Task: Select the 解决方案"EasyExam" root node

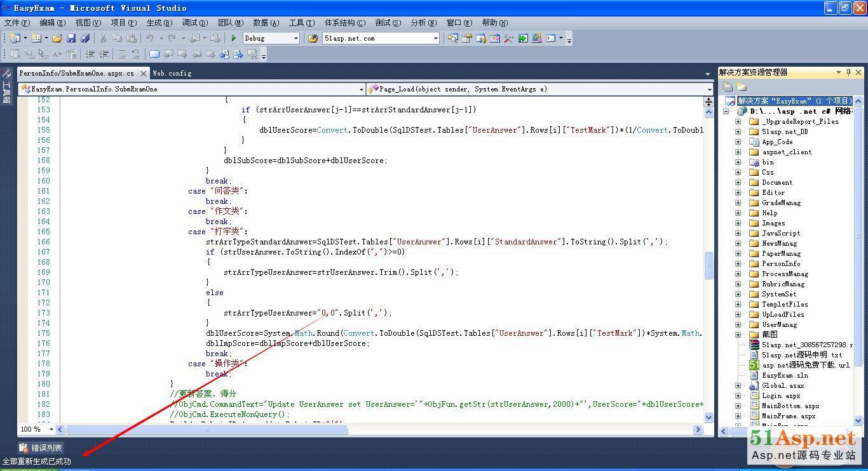Action: [x=794, y=101]
